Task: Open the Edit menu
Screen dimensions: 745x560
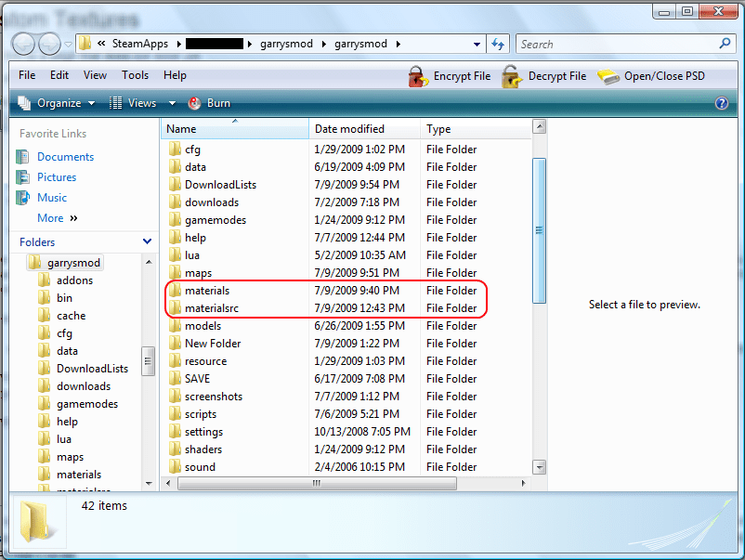Action: [x=59, y=75]
